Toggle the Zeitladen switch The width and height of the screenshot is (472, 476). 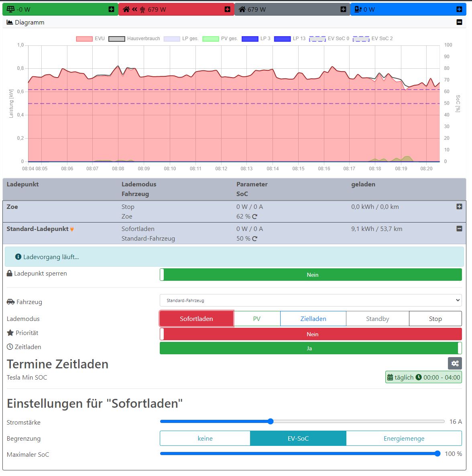pos(311,348)
